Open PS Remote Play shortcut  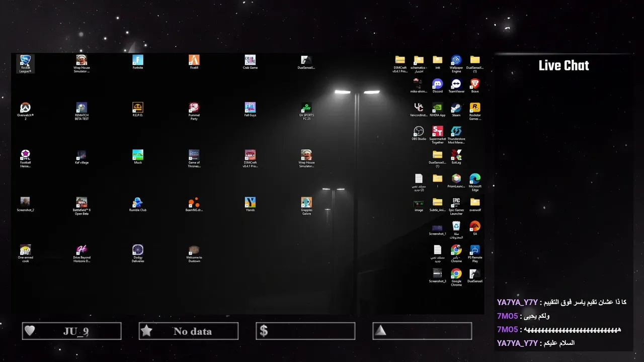click(474, 254)
